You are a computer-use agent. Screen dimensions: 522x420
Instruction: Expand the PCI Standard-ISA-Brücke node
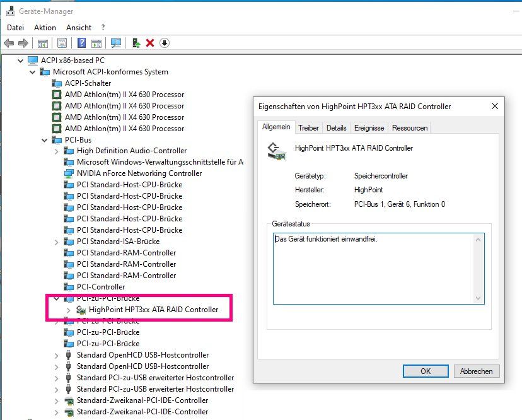point(57,242)
